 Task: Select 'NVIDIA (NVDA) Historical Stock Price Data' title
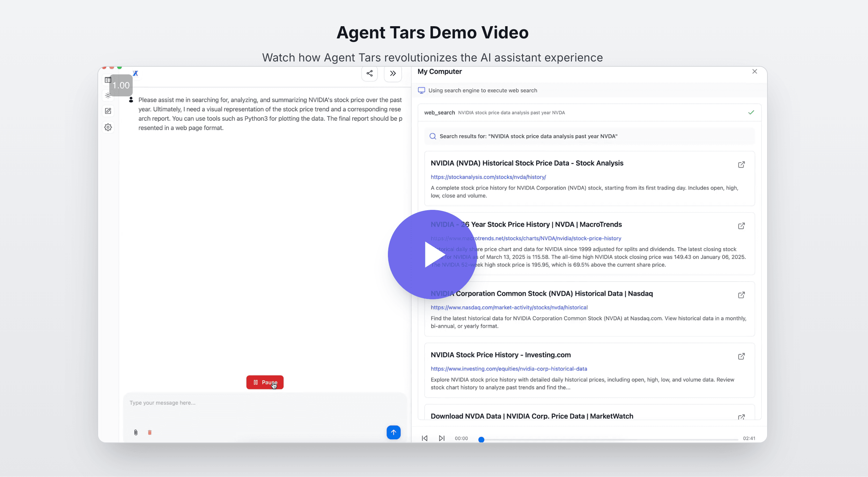(527, 163)
